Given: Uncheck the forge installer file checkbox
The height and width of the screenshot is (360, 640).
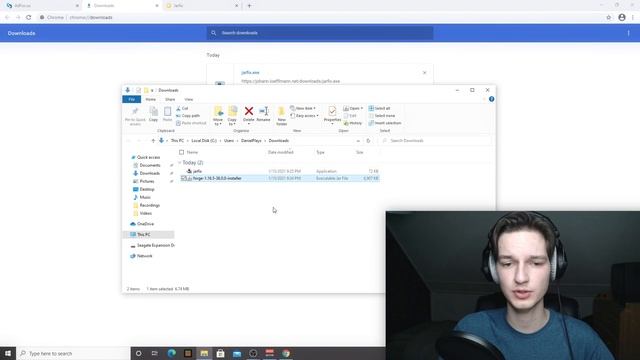Looking at the screenshot, I should (x=184, y=178).
